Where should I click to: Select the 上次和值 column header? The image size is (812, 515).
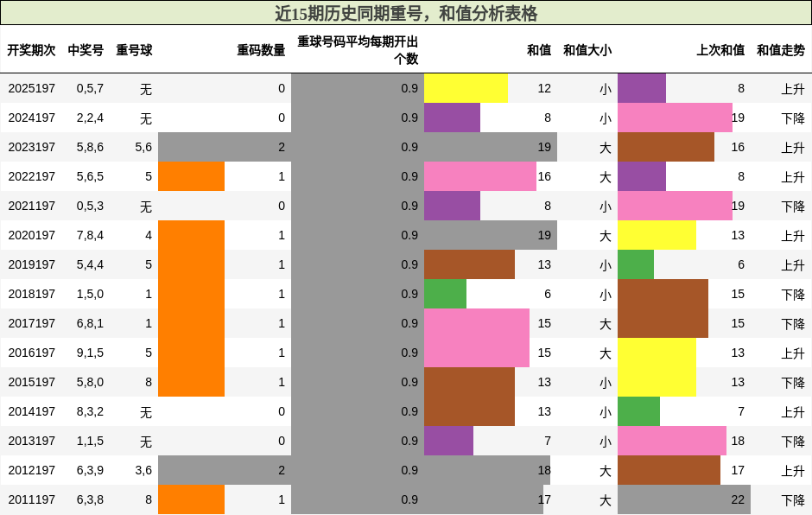720,50
